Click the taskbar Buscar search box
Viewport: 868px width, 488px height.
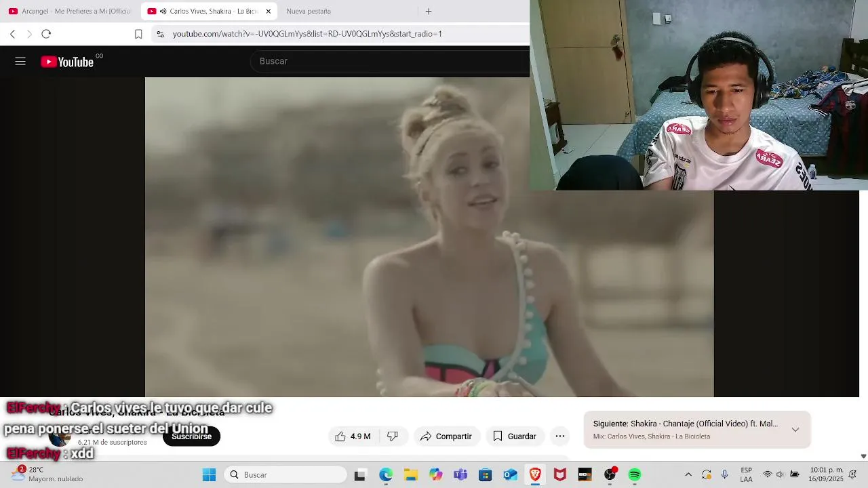(285, 474)
